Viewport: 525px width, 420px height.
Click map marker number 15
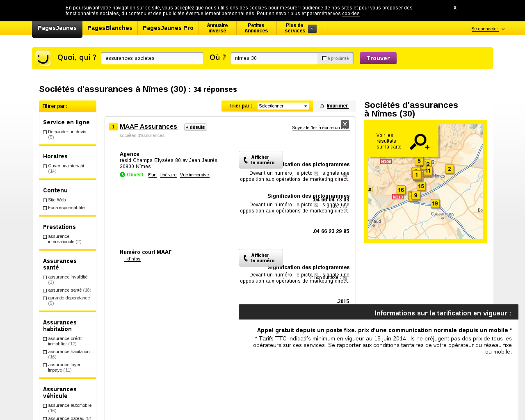coord(421,187)
